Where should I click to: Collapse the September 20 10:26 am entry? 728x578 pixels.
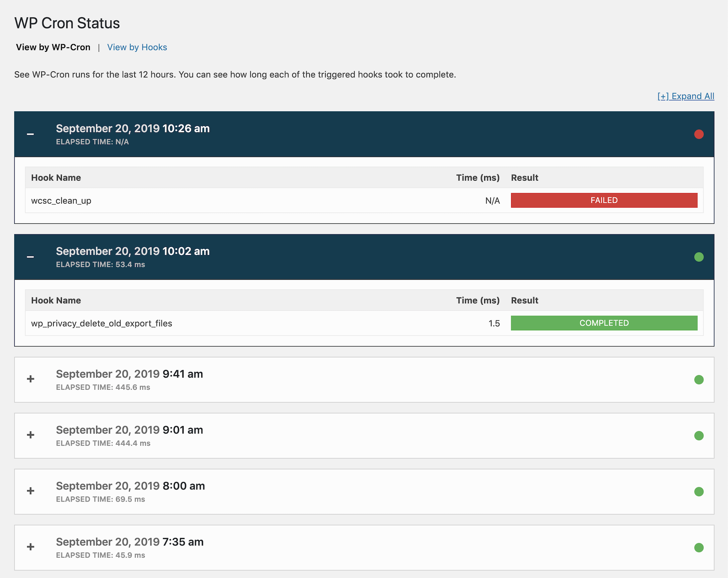click(x=31, y=134)
